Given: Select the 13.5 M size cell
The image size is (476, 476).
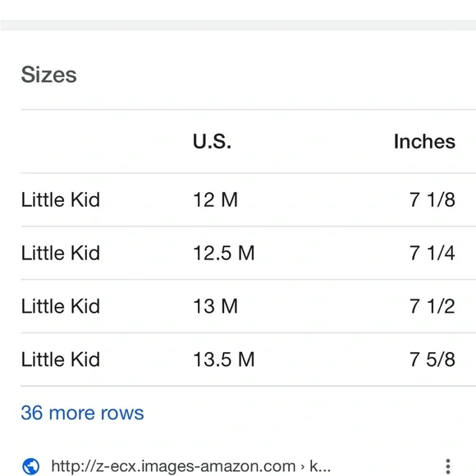Looking at the screenshot, I should [224, 359].
